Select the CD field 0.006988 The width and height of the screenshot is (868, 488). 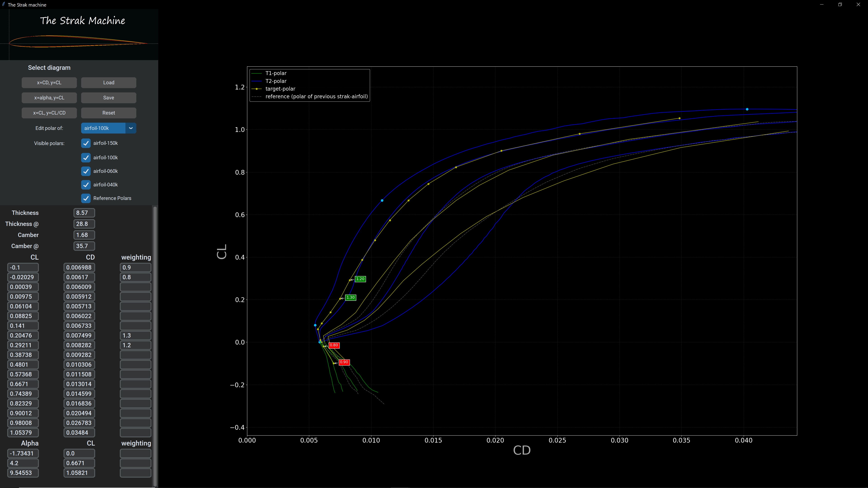79,267
